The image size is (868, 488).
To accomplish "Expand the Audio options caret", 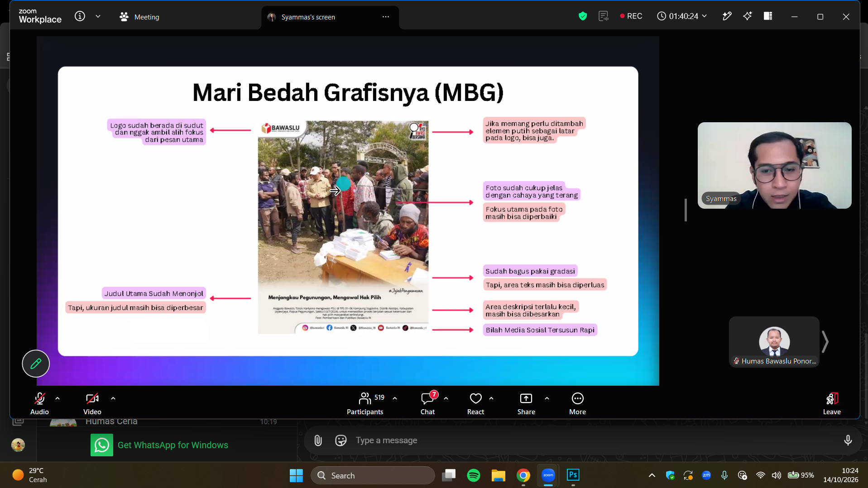I will pos(58,398).
